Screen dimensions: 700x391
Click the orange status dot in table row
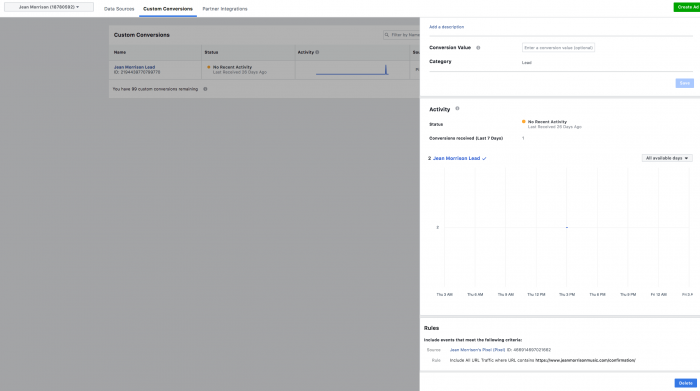(x=208, y=67)
